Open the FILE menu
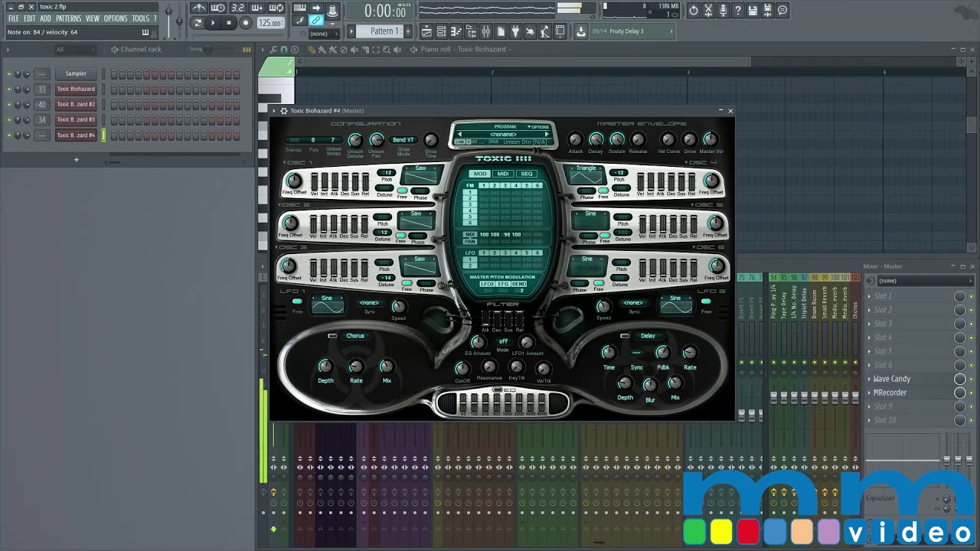Image resolution: width=980 pixels, height=551 pixels. [x=13, y=18]
